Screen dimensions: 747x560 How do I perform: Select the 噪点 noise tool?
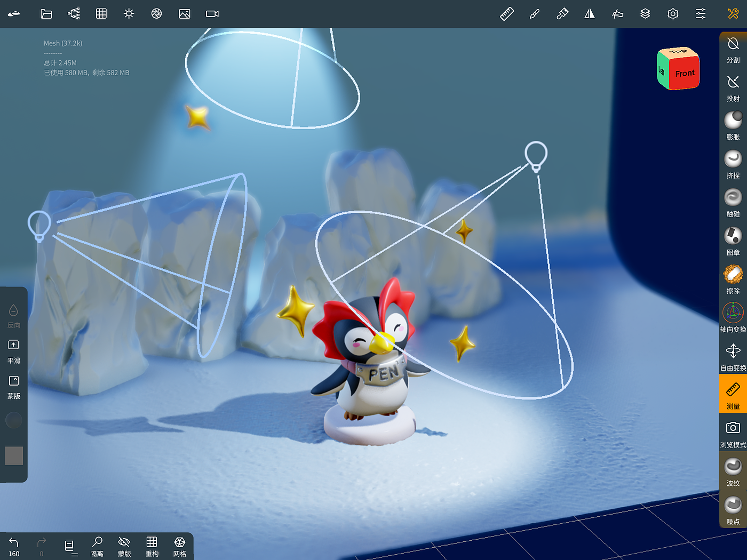733,510
